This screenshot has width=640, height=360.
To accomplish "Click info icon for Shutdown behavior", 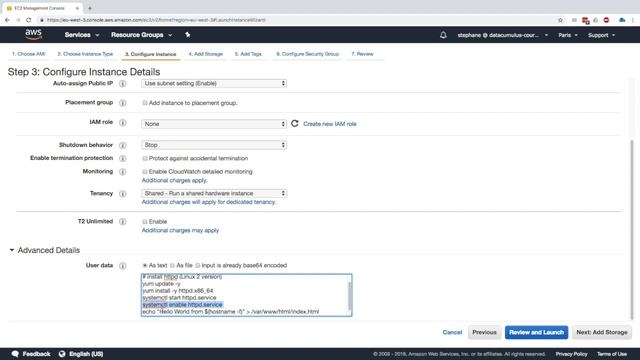I will [122, 145].
